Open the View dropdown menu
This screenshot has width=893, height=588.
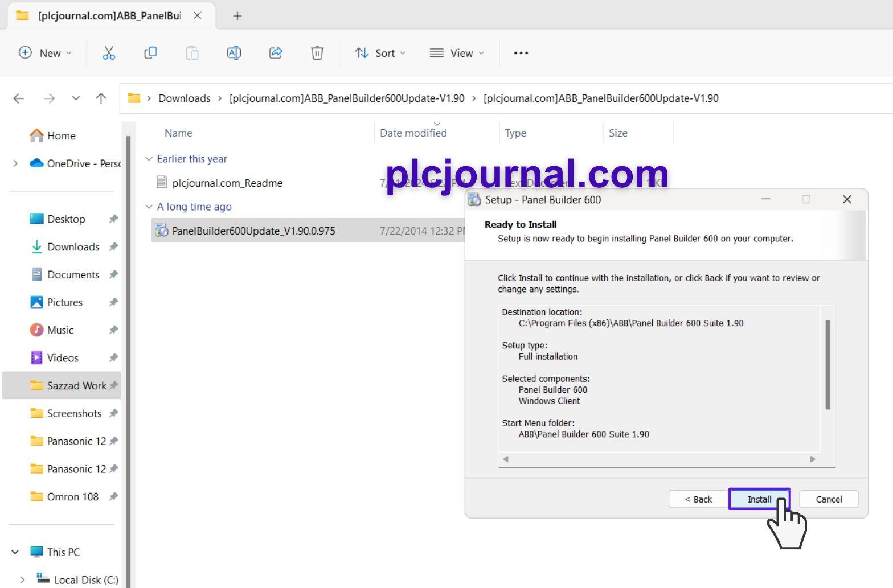click(457, 53)
